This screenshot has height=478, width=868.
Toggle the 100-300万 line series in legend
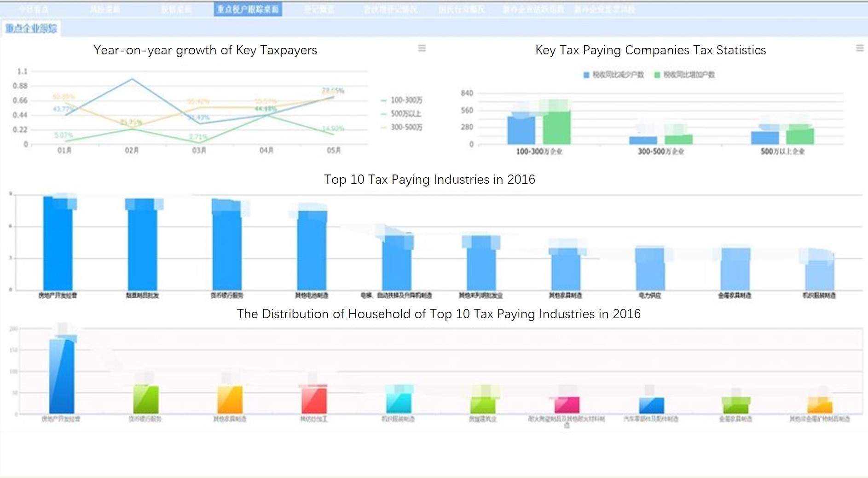pyautogui.click(x=402, y=100)
